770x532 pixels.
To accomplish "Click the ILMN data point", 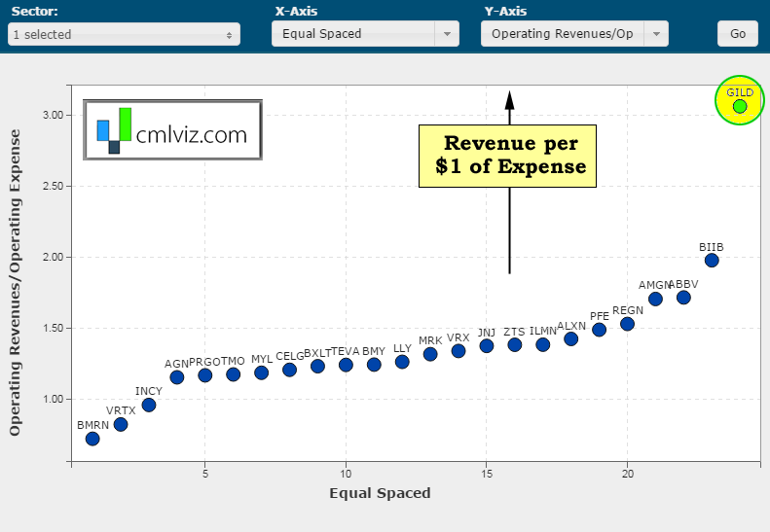I will tap(542, 344).
